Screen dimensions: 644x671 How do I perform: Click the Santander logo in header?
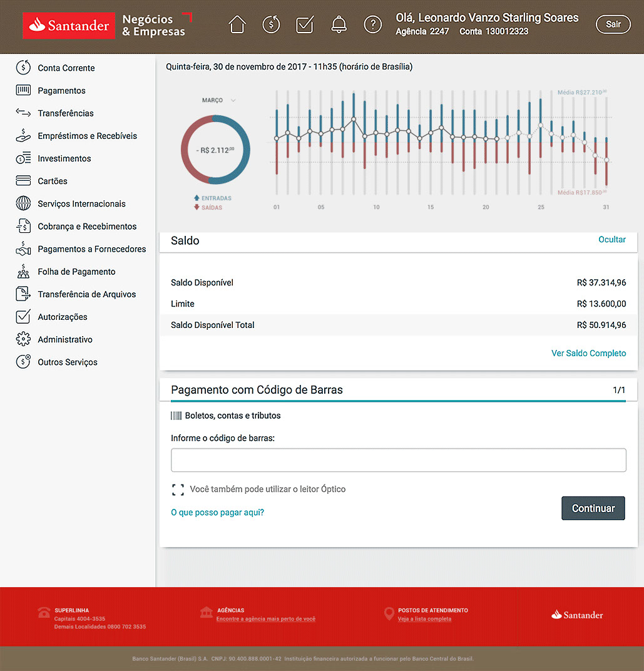[69, 26]
